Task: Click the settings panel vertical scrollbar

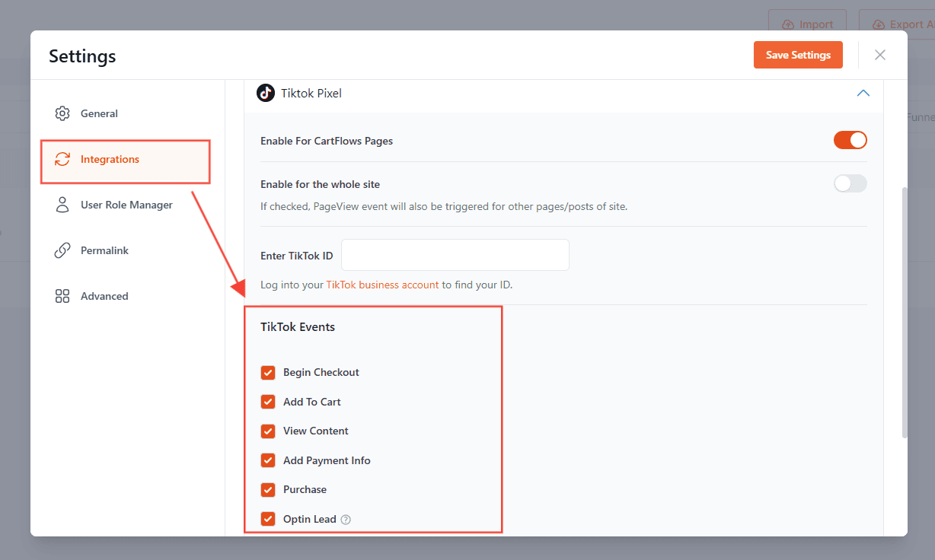Action: pyautogui.click(x=904, y=312)
